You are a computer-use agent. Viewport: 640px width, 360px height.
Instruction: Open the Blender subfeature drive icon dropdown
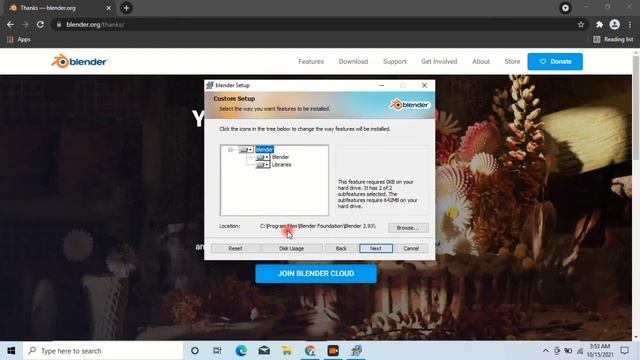point(262,157)
